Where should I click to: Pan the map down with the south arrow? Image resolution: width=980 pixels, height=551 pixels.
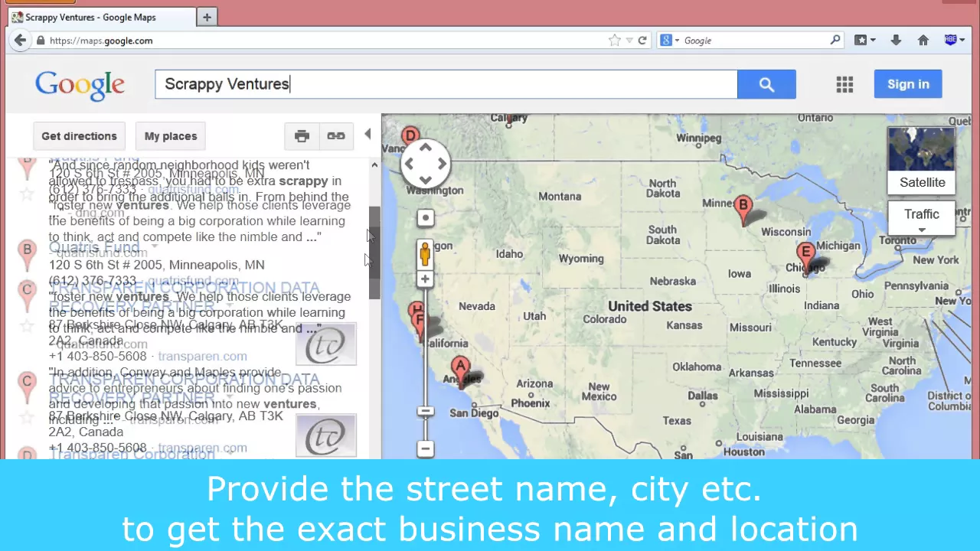coord(426,180)
